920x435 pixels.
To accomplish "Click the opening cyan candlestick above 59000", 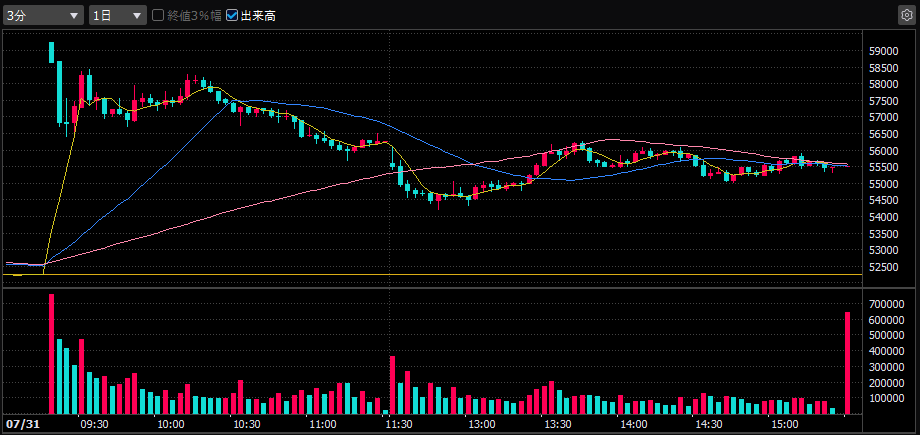I will [52, 52].
